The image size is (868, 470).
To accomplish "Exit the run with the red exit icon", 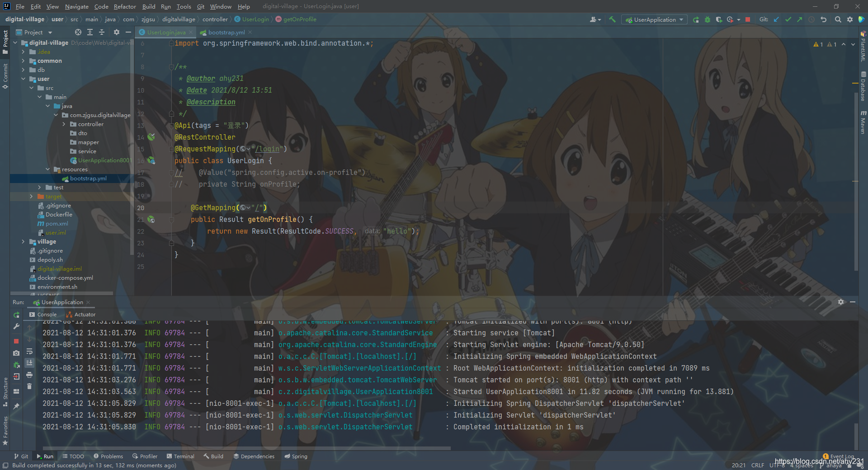I will pos(16,376).
